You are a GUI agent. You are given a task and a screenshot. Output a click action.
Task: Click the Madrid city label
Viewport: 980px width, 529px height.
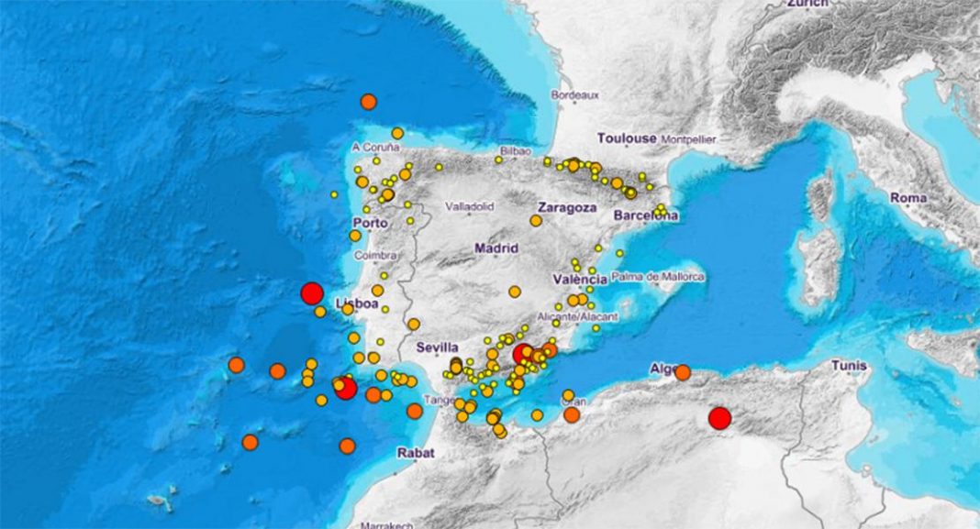click(x=496, y=248)
